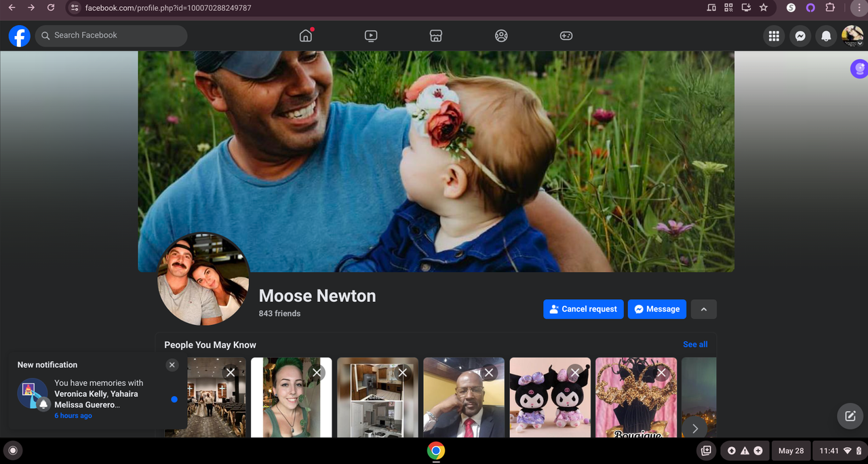Click the install app icon in address bar

point(747,8)
